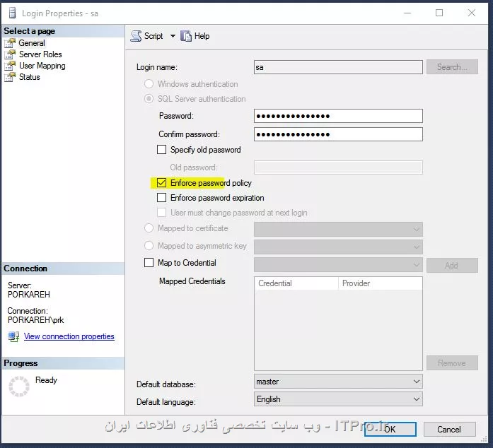The height and width of the screenshot is (448, 493).
Task: Click the Login Properties title bar icon
Action: 12,13
